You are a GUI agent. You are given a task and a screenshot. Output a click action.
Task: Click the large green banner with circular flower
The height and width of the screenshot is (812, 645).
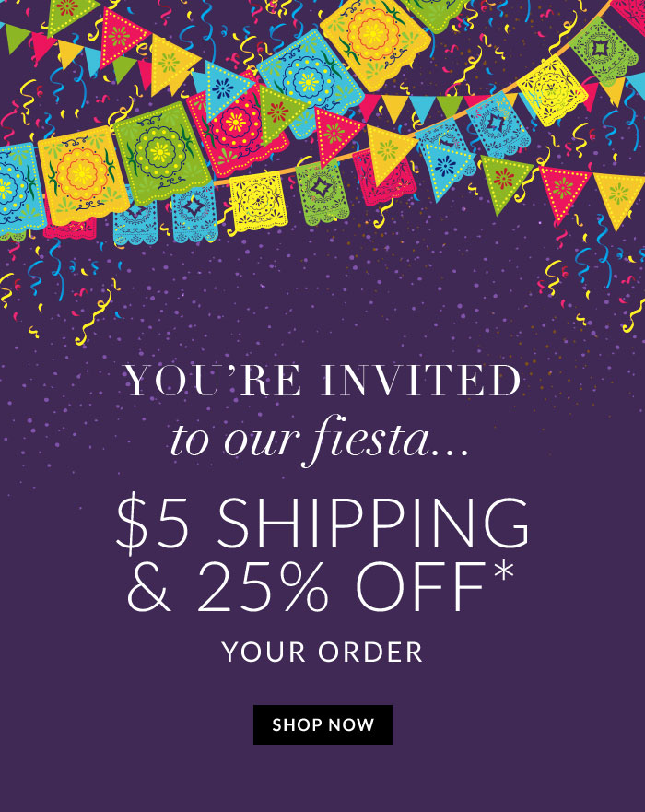(161, 153)
